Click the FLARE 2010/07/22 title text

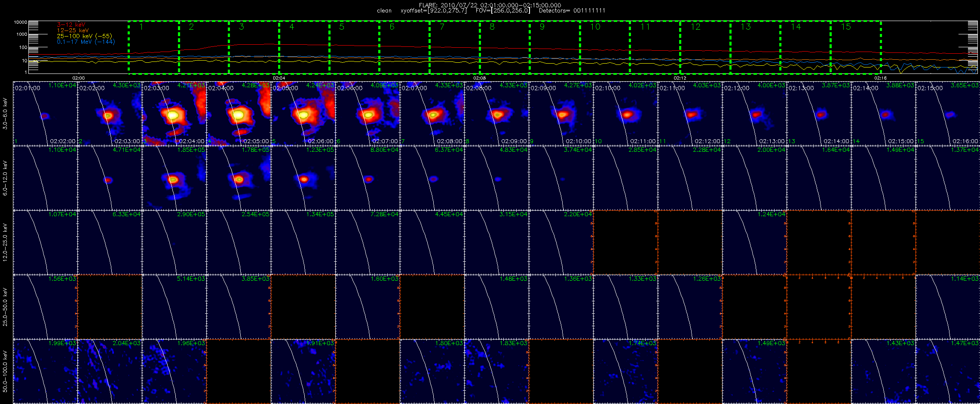[490, 5]
